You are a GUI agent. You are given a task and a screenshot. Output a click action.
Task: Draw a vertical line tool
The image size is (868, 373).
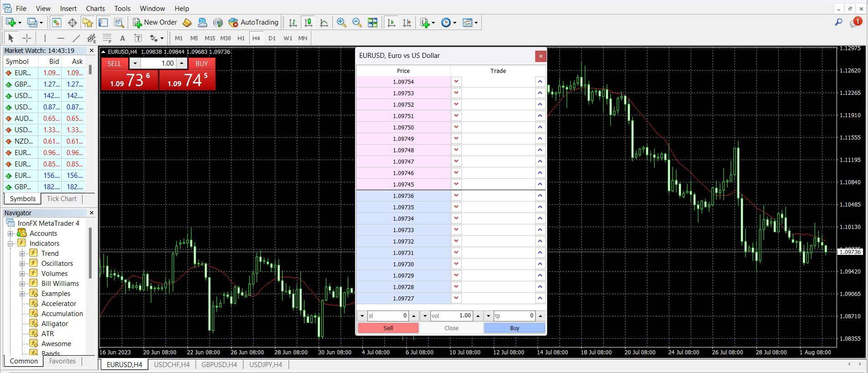pos(45,38)
